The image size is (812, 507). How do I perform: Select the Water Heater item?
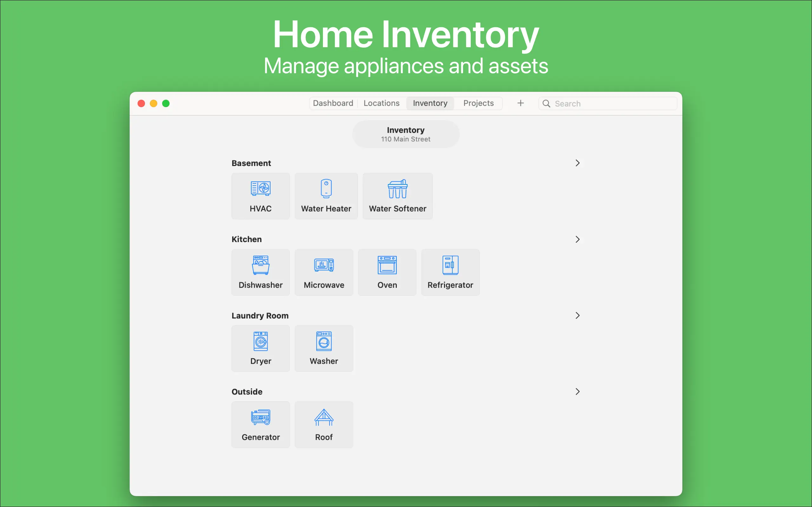click(326, 196)
